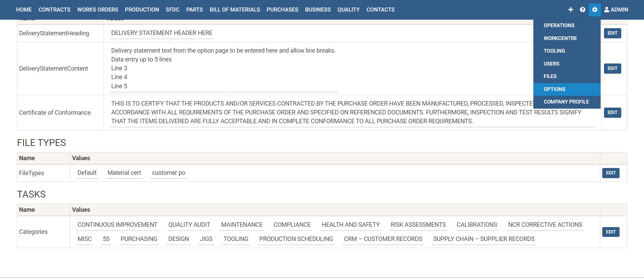This screenshot has width=644, height=280.
Task: Open Company Profile from dropdown
Action: coord(566,102)
